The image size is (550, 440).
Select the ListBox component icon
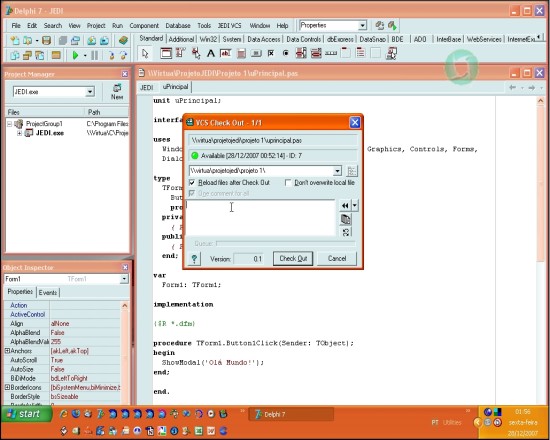click(x=301, y=53)
